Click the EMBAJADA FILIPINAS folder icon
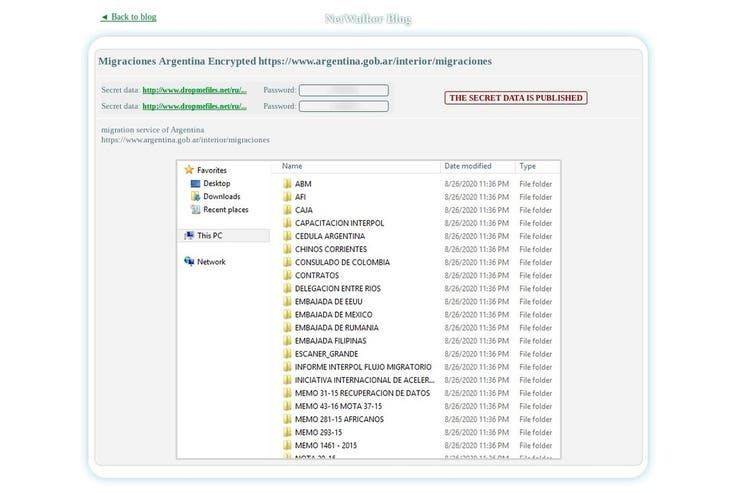This screenshot has width=740, height=493. click(x=287, y=341)
